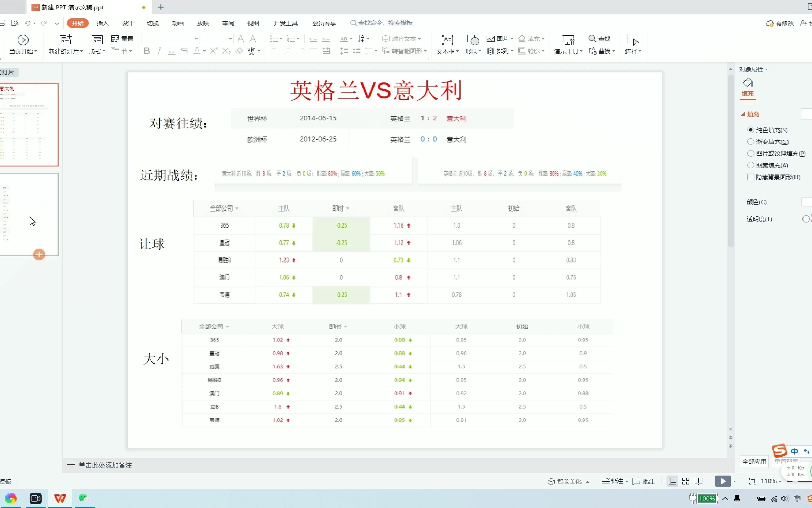Switch to the 动画 tab
Viewport: 812px width, 508px height.
tap(178, 23)
